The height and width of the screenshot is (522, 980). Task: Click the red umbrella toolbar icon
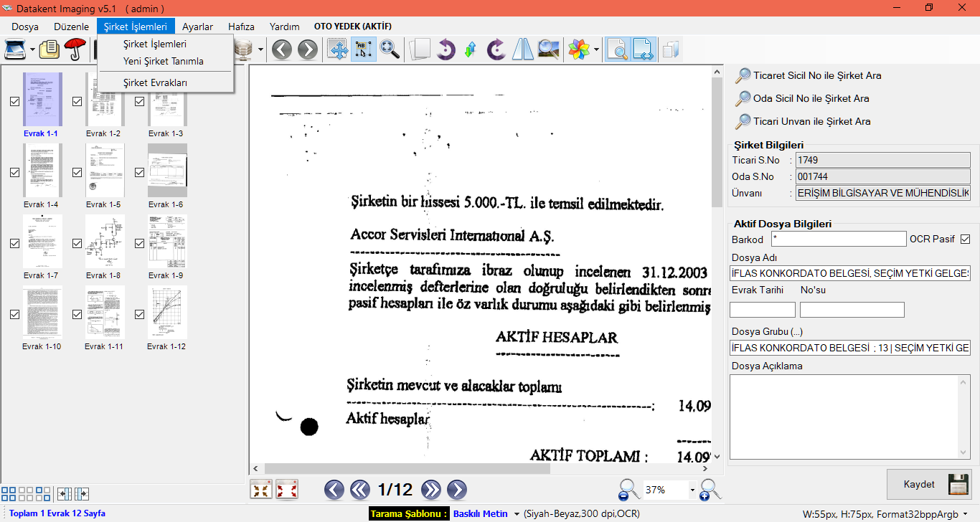tap(74, 49)
